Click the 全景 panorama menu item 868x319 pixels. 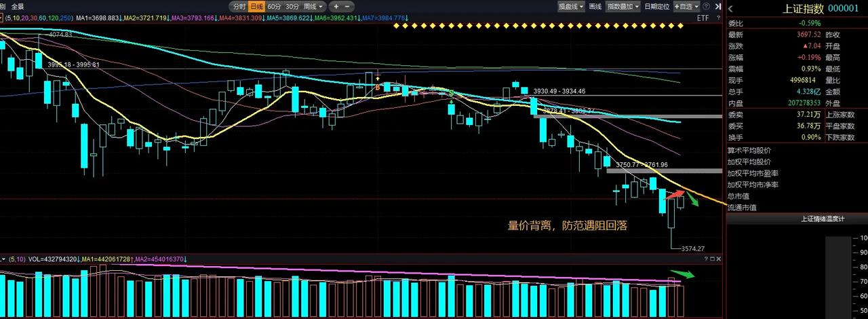coord(18,6)
